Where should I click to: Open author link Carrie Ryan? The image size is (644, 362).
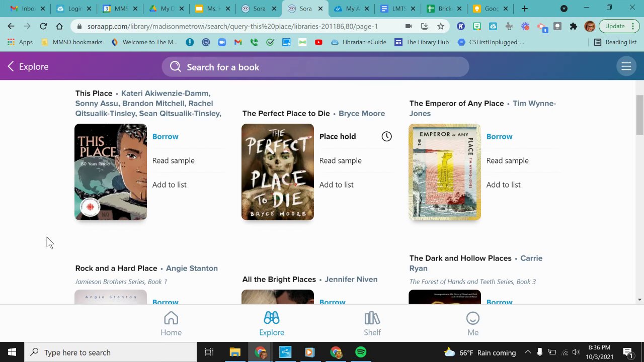click(x=476, y=263)
